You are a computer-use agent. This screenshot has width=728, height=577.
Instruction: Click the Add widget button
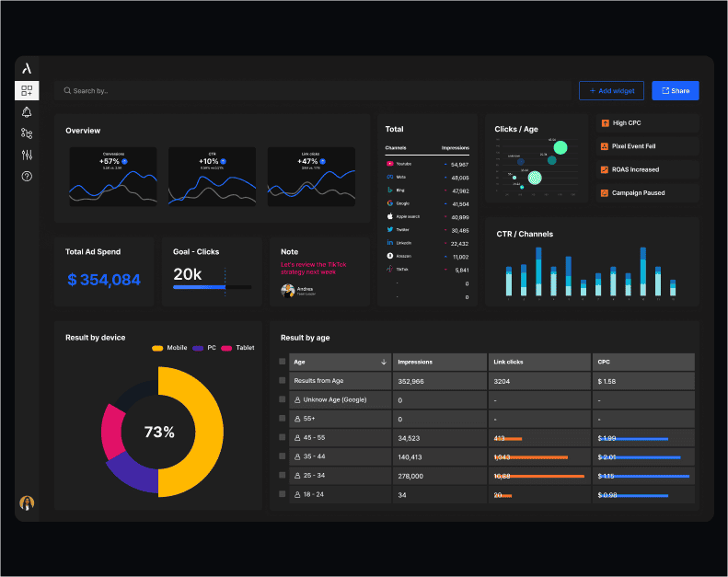(611, 91)
